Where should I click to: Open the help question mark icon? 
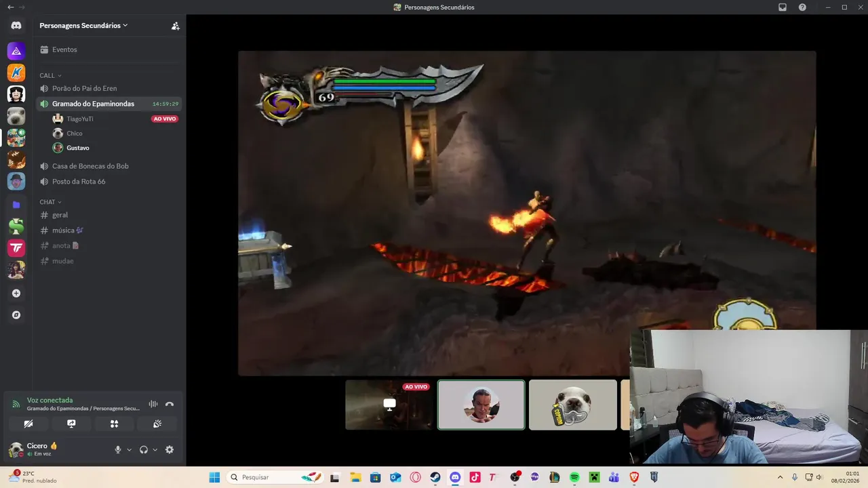[x=802, y=7]
